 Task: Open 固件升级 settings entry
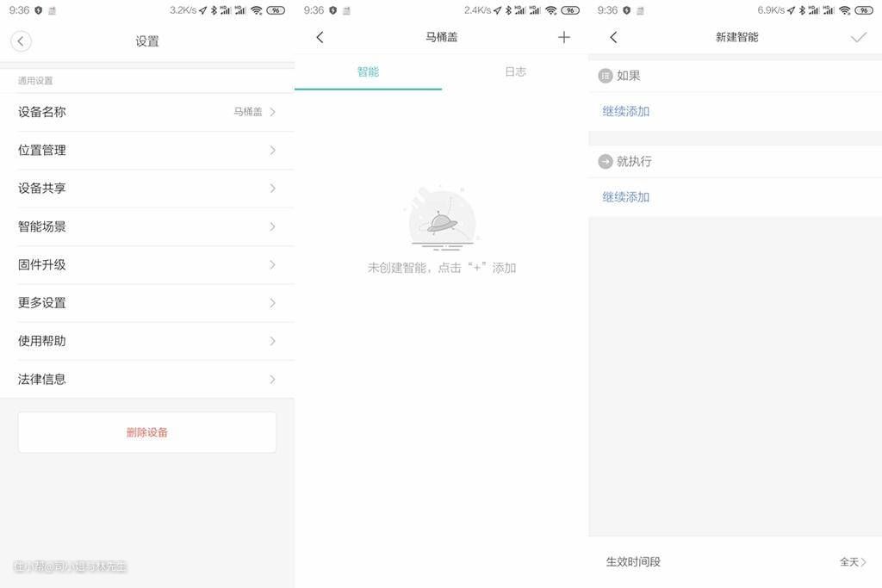147,264
